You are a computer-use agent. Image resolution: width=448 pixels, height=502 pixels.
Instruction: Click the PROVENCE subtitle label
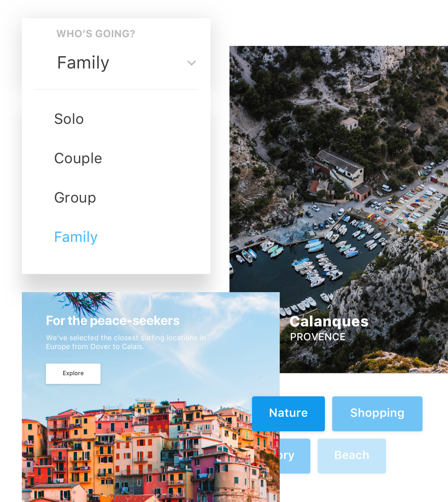(318, 337)
